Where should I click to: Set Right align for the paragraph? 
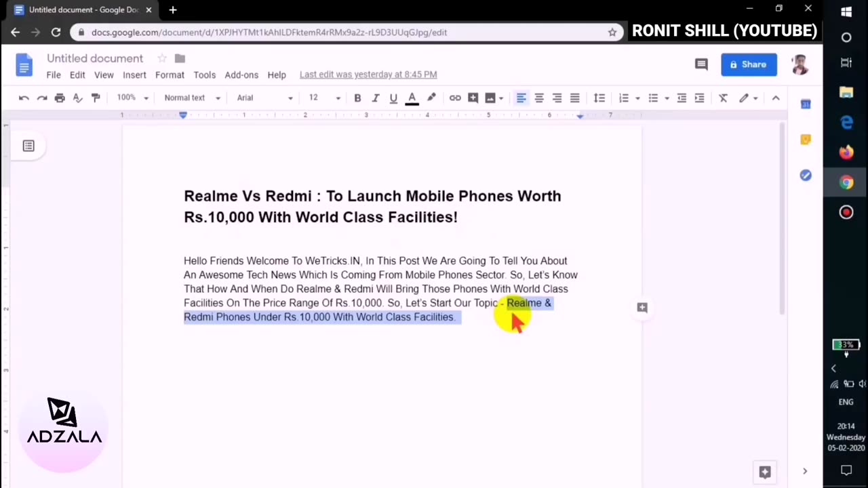pos(557,98)
